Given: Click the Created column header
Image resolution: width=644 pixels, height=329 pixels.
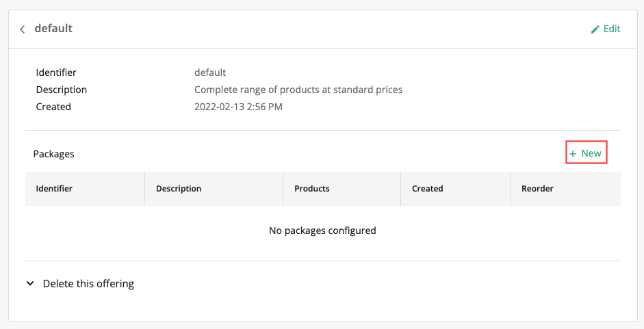Looking at the screenshot, I should [427, 189].
